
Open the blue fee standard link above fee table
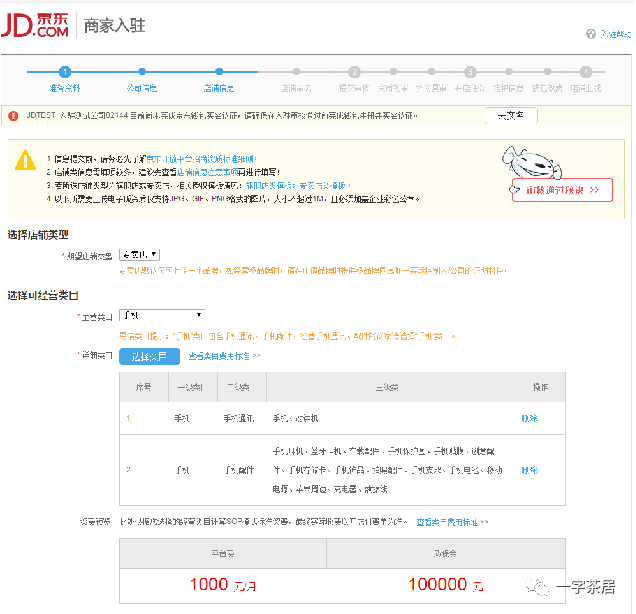tap(452, 522)
